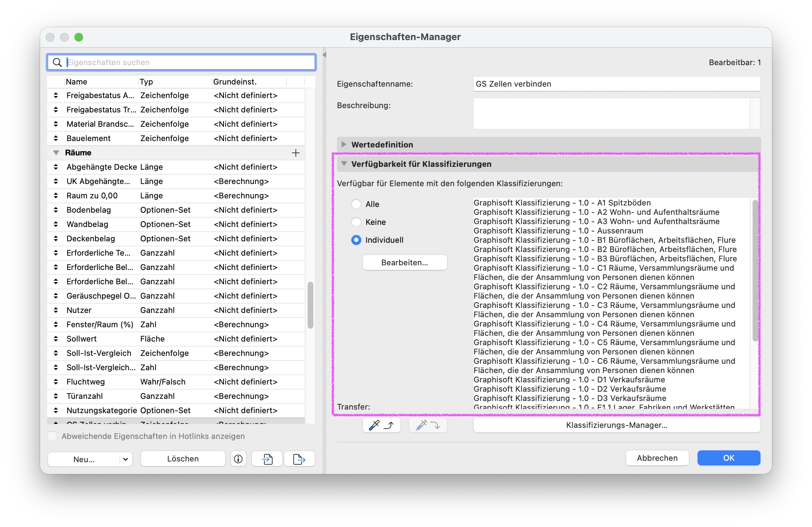812x527 pixels.
Task: Select the Erforderliche Te... row
Action: point(176,253)
